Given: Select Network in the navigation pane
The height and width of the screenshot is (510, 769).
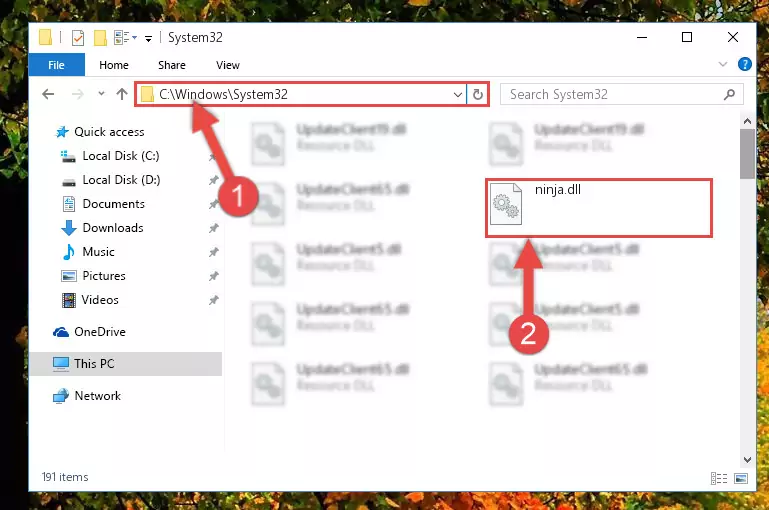Looking at the screenshot, I should coord(97,396).
